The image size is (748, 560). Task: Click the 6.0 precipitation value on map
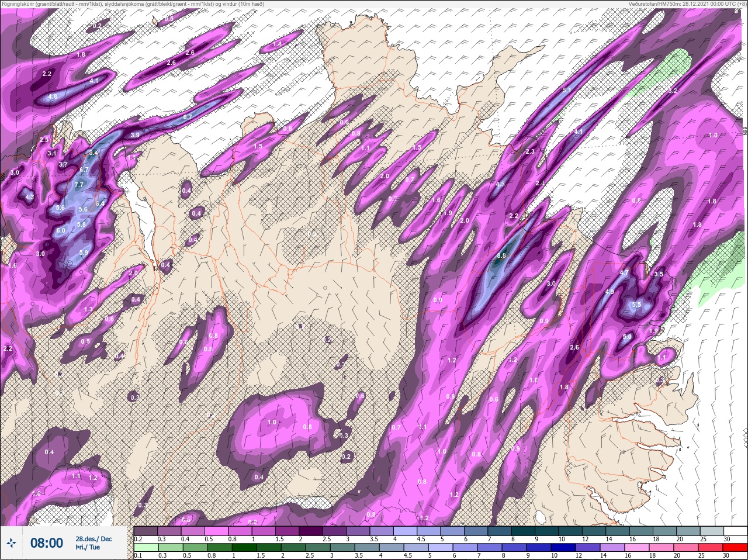[61, 231]
